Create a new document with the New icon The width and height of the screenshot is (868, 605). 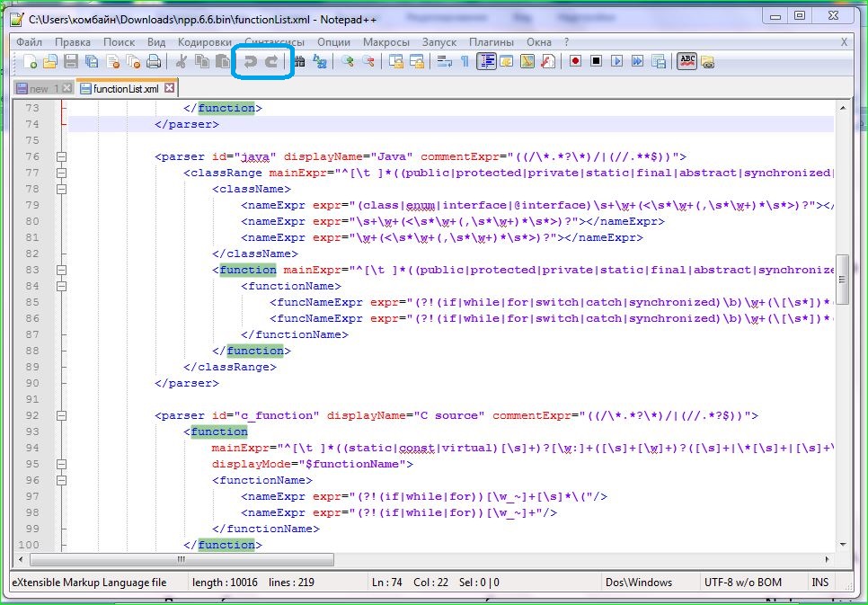pyautogui.click(x=30, y=61)
